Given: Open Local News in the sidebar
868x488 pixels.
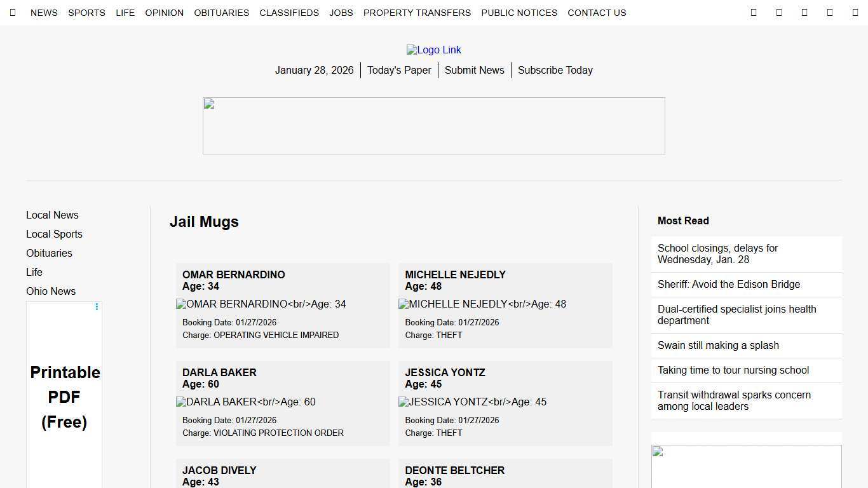Looking at the screenshot, I should click(52, 215).
